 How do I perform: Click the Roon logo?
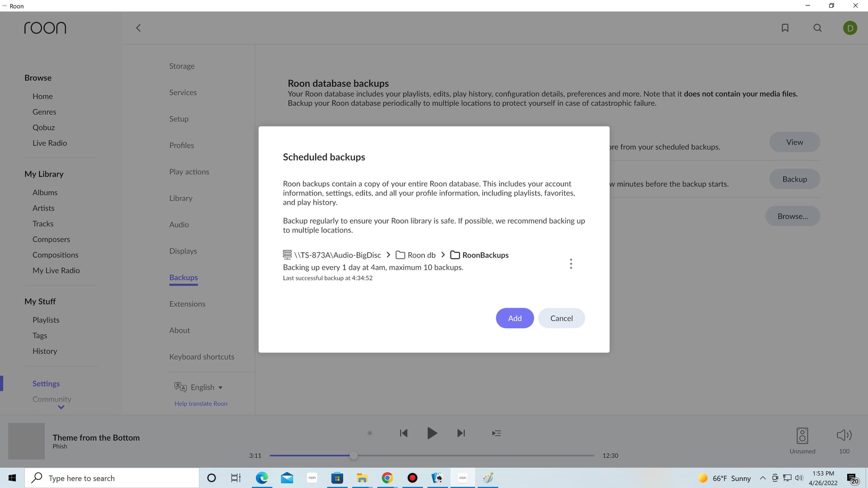[45, 28]
